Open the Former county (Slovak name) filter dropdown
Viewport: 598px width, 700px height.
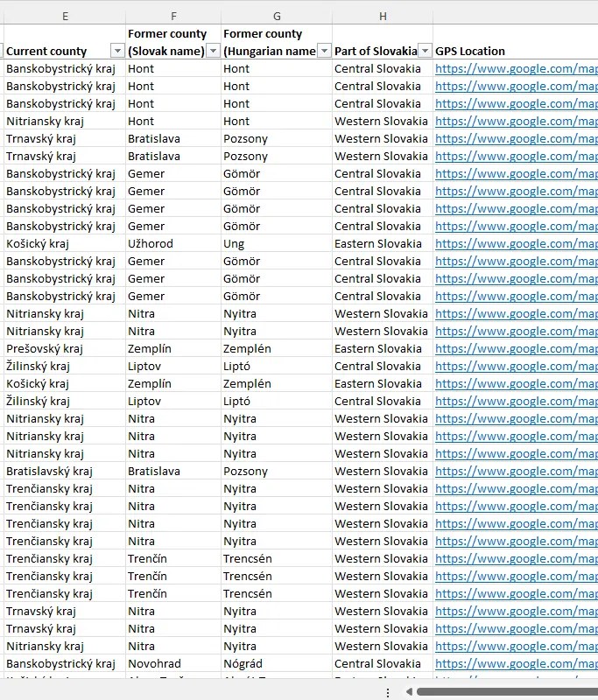coord(213,52)
